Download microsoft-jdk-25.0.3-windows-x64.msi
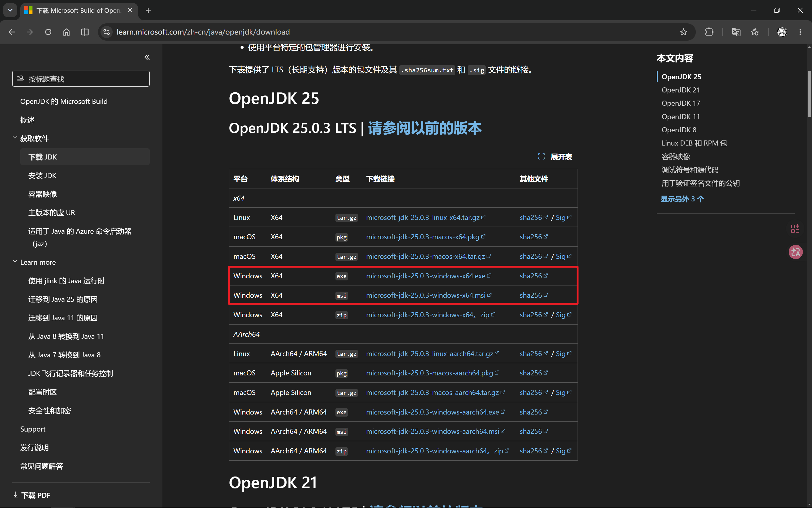The image size is (812, 508). (429, 295)
